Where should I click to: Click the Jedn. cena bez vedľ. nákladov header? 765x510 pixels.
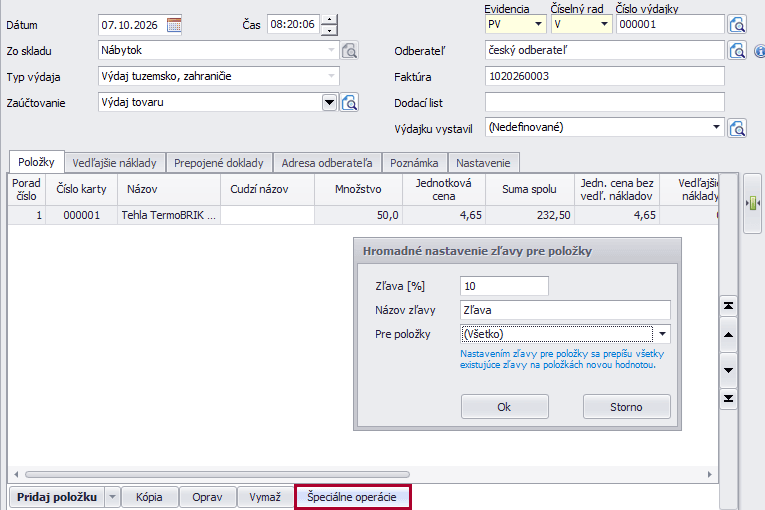617,189
